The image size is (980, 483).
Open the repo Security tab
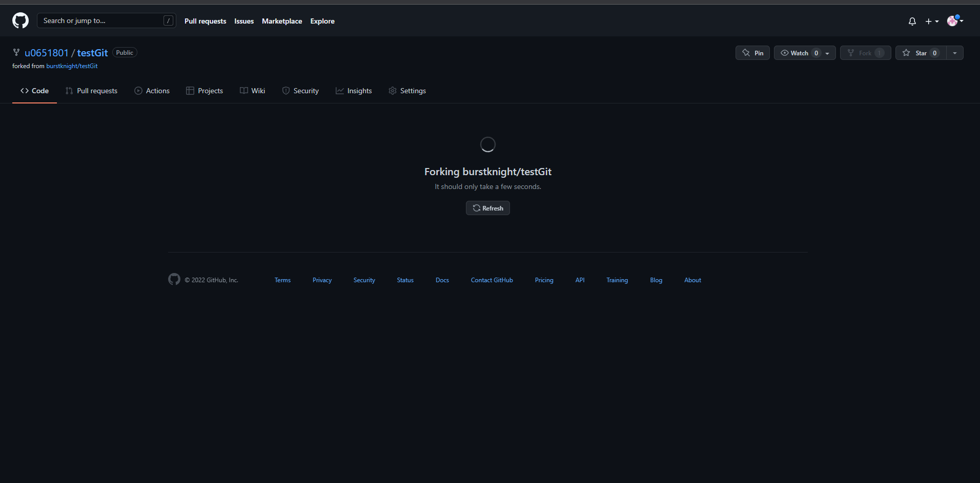point(300,91)
